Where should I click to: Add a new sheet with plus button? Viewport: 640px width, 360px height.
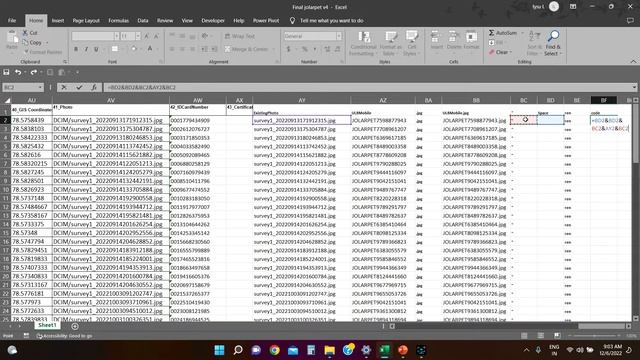click(x=75, y=326)
